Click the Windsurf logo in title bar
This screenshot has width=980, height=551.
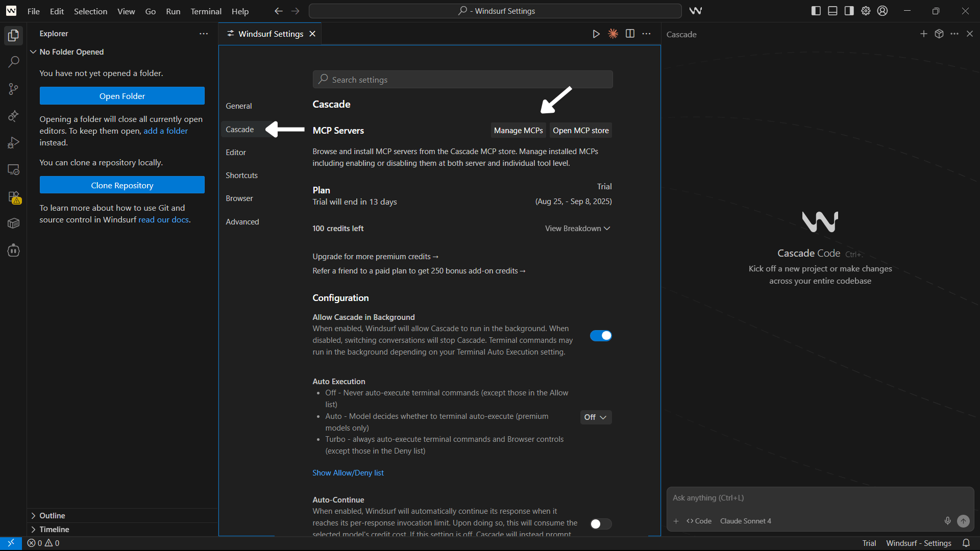point(11,11)
